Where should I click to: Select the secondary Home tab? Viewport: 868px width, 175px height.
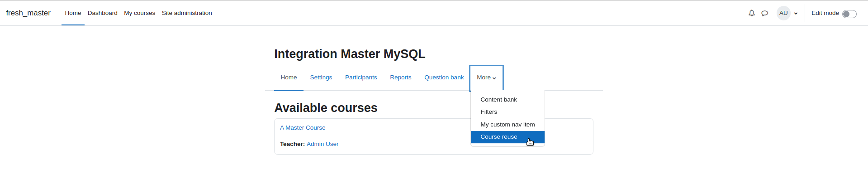289,78
